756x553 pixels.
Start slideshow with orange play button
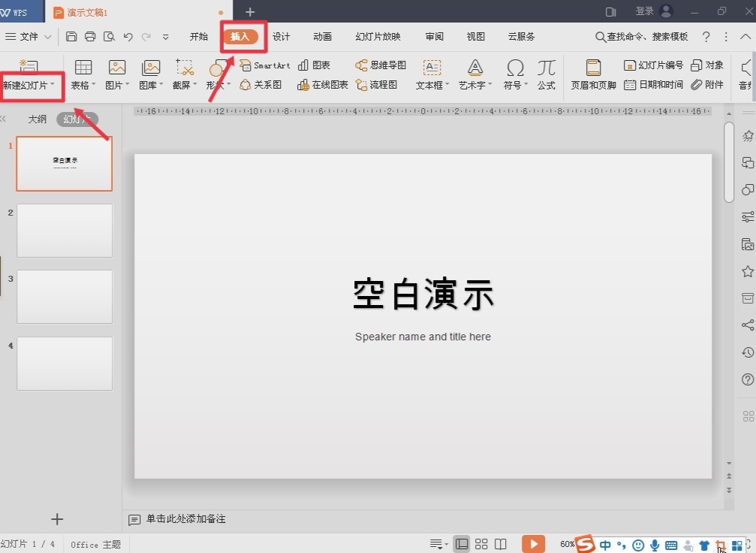533,544
